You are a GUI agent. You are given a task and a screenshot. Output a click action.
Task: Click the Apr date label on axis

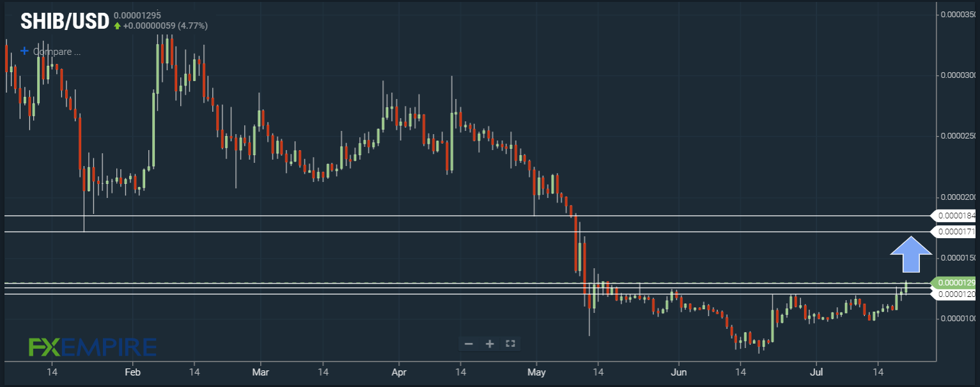(x=399, y=371)
